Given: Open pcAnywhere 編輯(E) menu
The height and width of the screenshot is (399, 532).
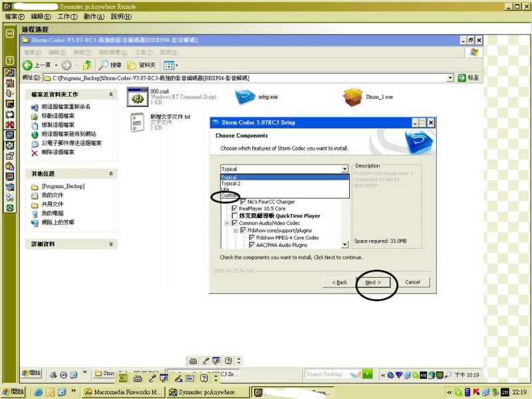Looking at the screenshot, I should pyautogui.click(x=41, y=17).
